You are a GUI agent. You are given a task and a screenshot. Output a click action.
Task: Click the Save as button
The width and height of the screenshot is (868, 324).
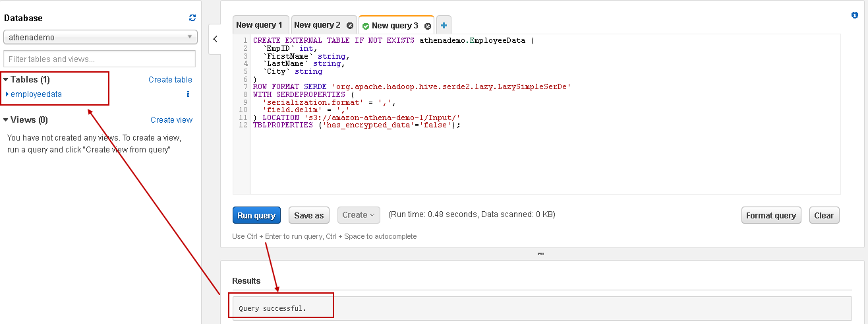[x=309, y=215]
